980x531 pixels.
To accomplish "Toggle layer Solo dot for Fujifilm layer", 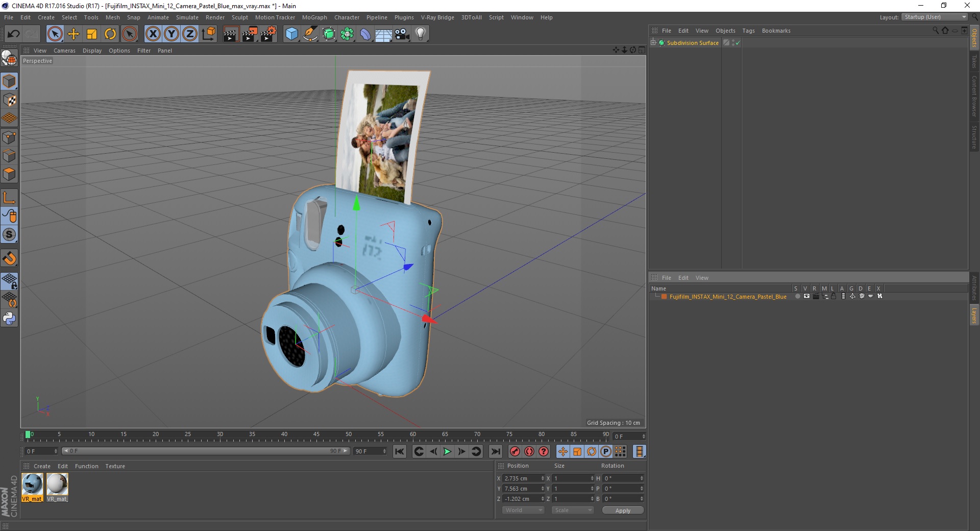I will coord(797,297).
